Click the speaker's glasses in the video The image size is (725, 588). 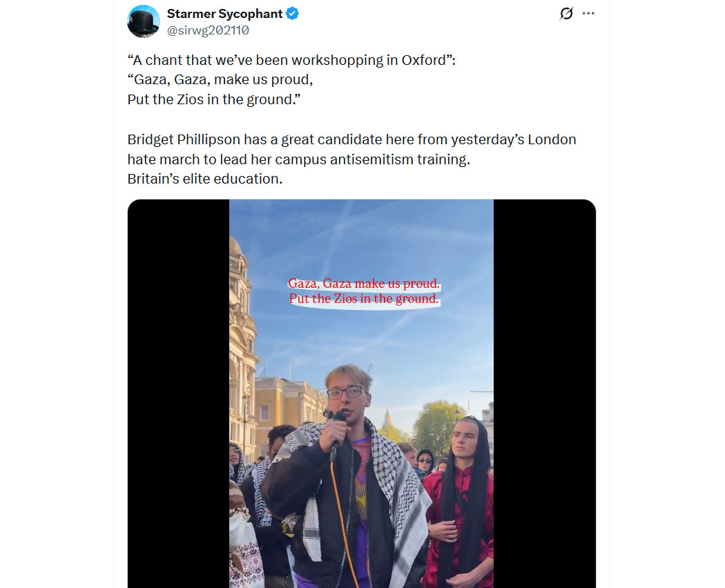[345, 392]
